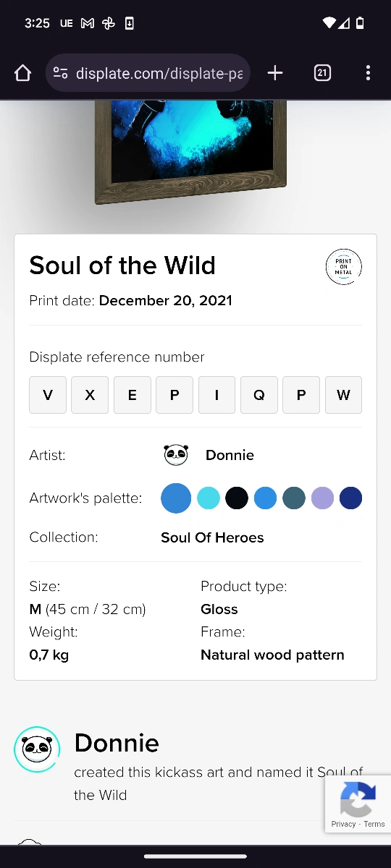This screenshot has height=868, width=391.
Task: Select the cyan palette color
Action: coord(209,498)
